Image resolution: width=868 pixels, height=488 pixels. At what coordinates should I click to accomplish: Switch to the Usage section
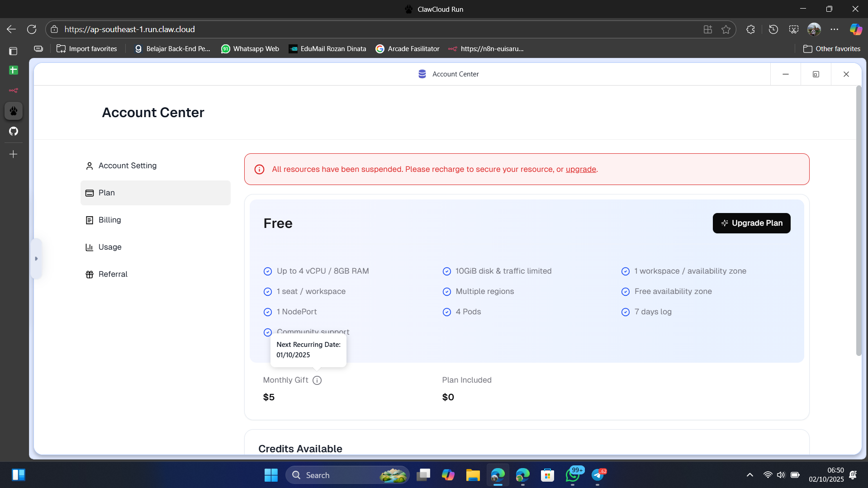click(x=110, y=247)
